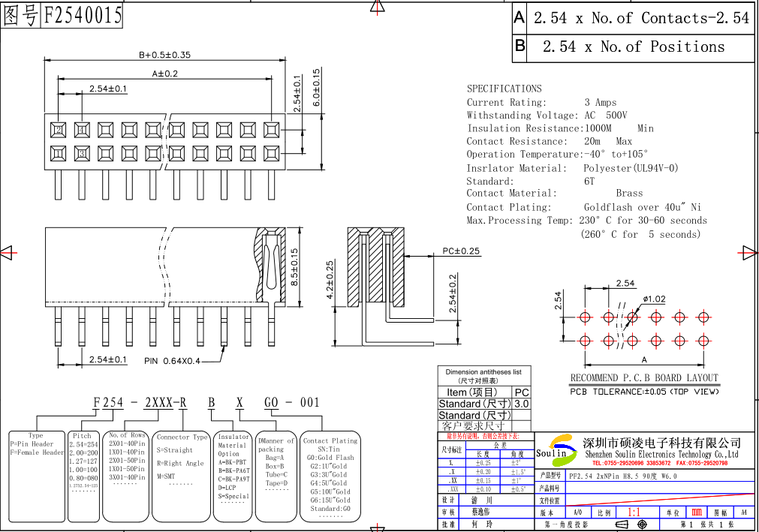Select pin socket labeled 3 in top view
The image size is (759, 532).
coord(82,154)
